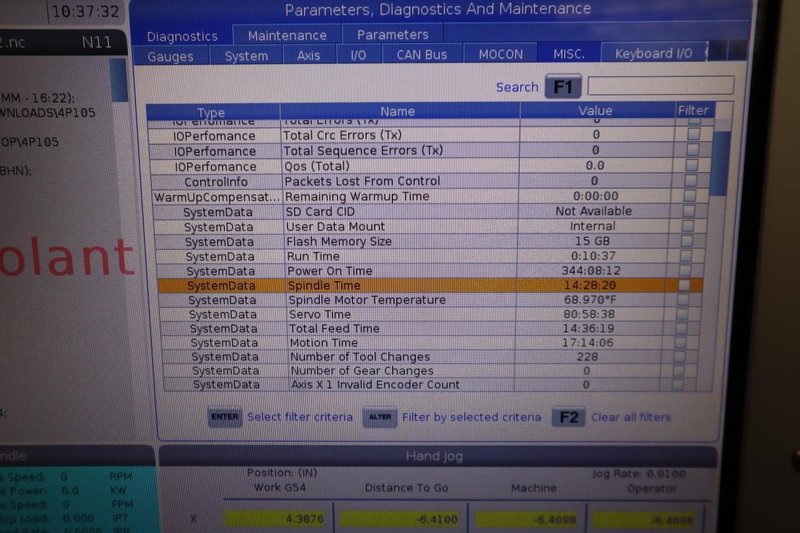Click the Value column header
Viewport: 800px width, 533px height.
point(595,110)
